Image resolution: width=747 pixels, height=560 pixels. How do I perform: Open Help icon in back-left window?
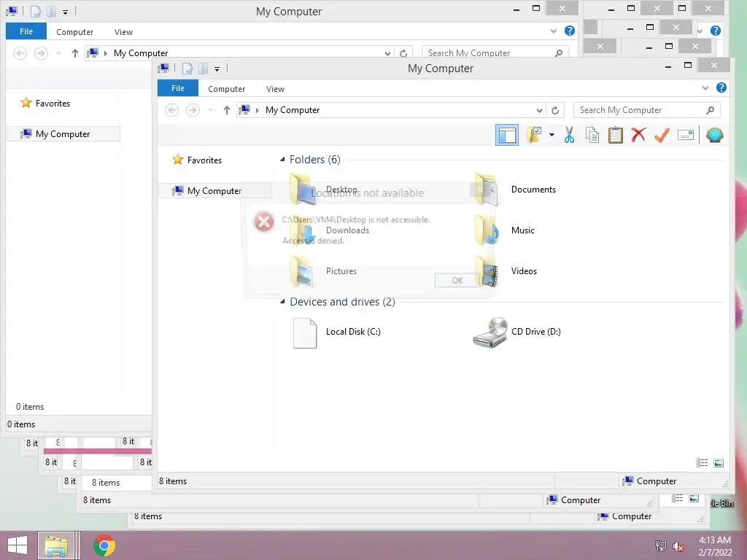coord(569,31)
